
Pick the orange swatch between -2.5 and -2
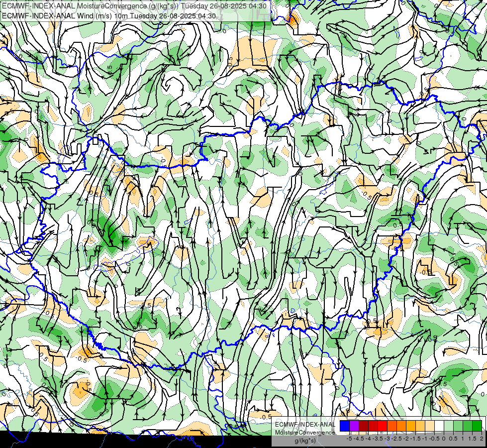401,426
